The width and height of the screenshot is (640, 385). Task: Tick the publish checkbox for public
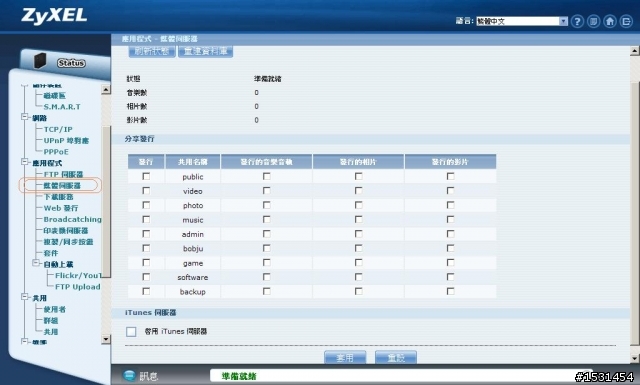146,176
